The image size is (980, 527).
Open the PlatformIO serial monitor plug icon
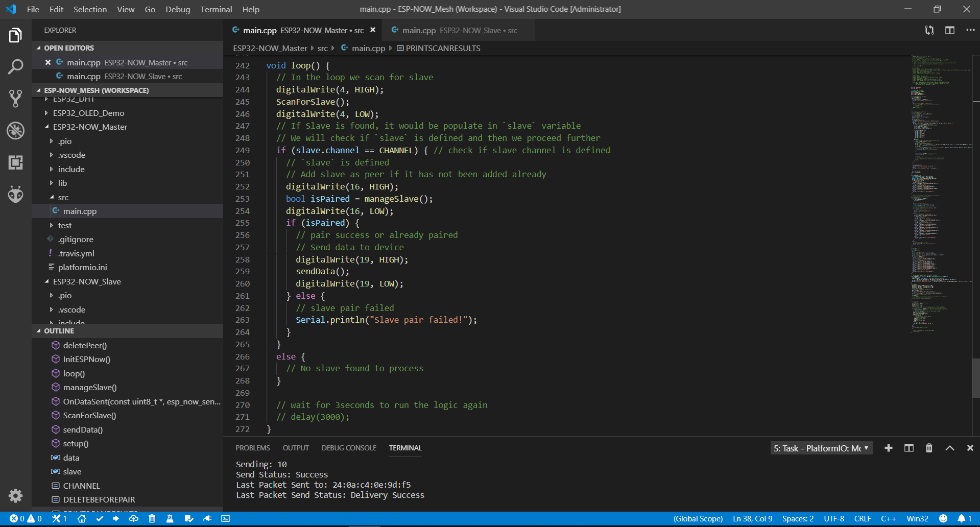coord(207,519)
